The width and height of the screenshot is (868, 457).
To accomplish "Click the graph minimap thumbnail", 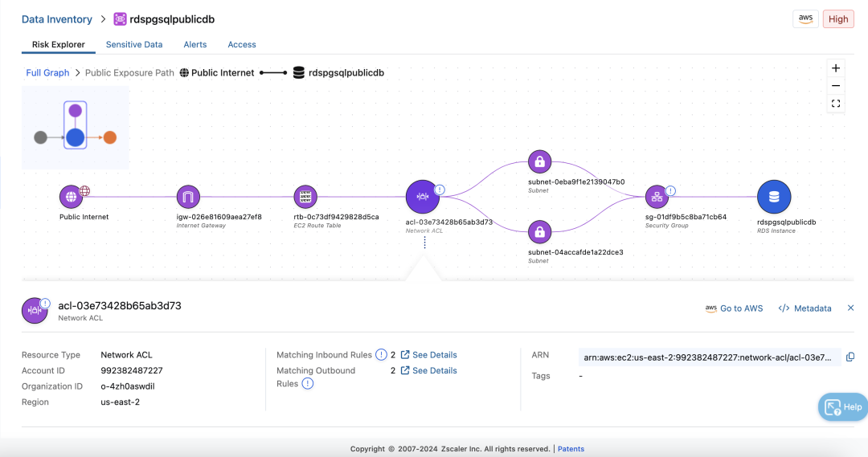I will (76, 128).
